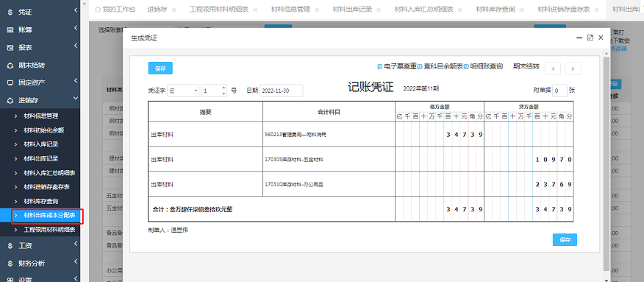Open 材料库存查询 in sidebar
644x282 pixels.
[x=41, y=202]
